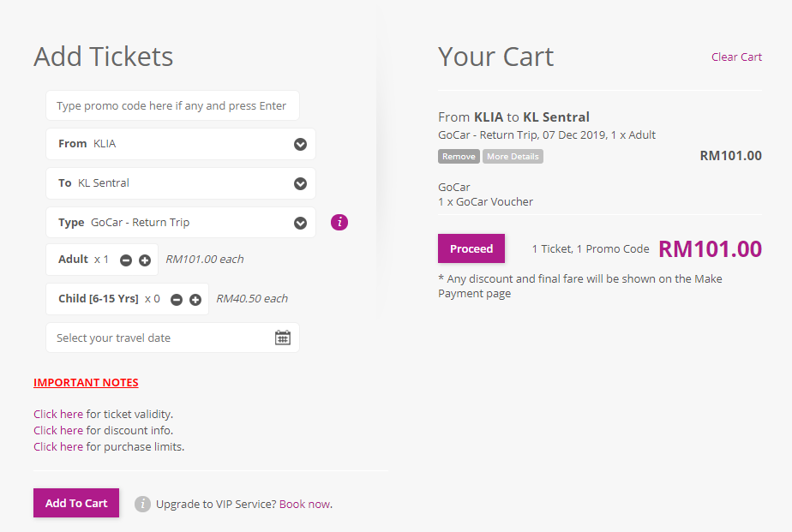Decrease Adult ticket count with minus icon
The height and width of the screenshot is (532, 792).
[126, 260]
